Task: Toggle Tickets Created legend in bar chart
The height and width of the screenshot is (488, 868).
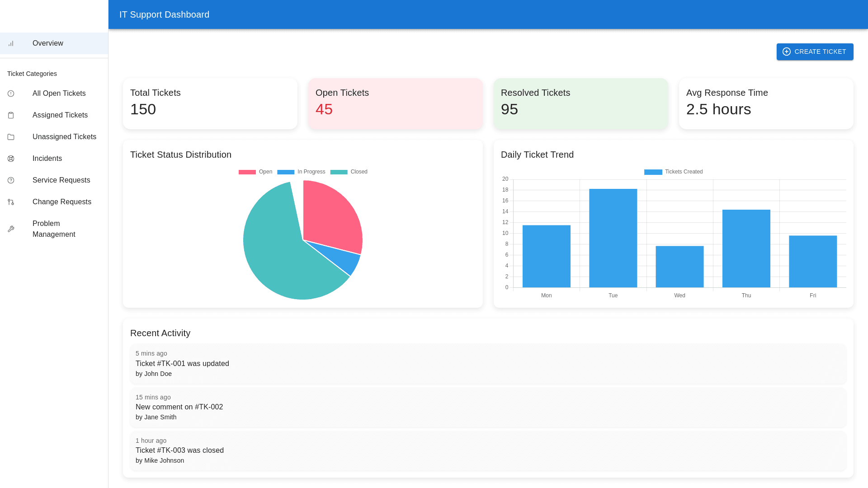Action: click(673, 172)
